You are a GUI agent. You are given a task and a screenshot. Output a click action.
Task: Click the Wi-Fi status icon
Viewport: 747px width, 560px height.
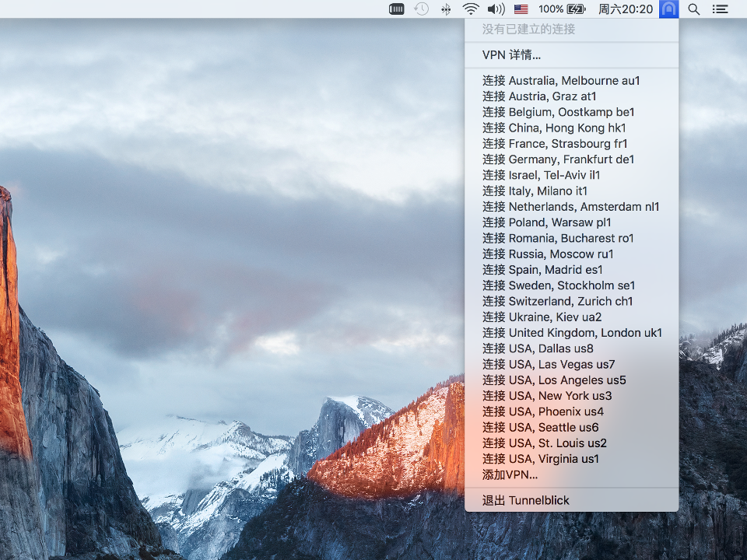click(471, 9)
